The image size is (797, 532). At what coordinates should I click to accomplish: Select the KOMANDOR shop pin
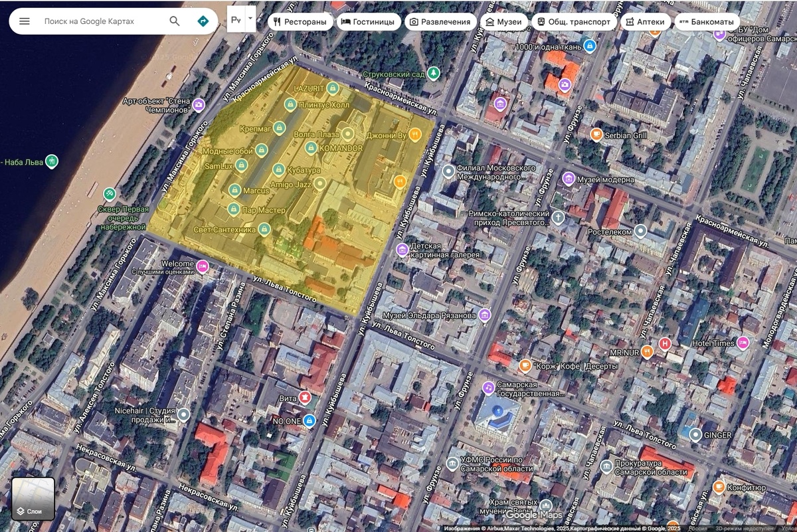click(310, 147)
